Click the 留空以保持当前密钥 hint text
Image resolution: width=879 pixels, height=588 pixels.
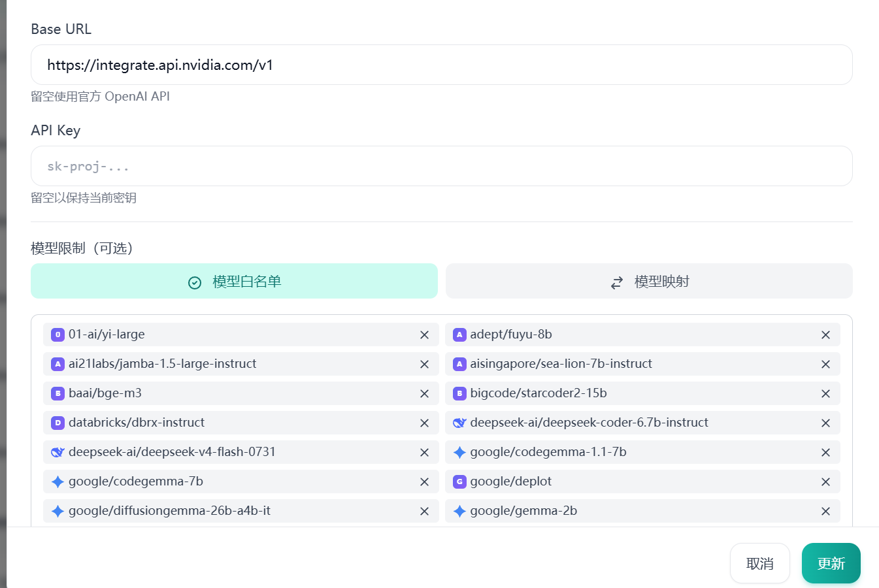tap(84, 198)
